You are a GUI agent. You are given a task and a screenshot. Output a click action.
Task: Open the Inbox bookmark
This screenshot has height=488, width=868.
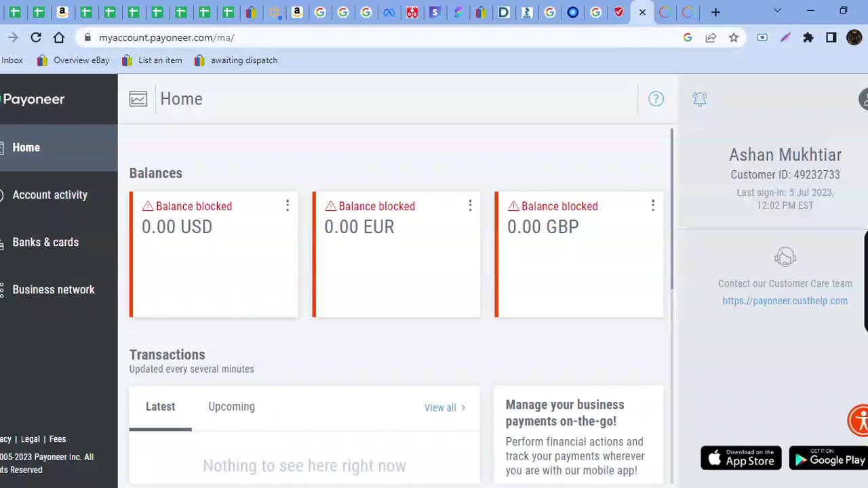[x=12, y=60]
